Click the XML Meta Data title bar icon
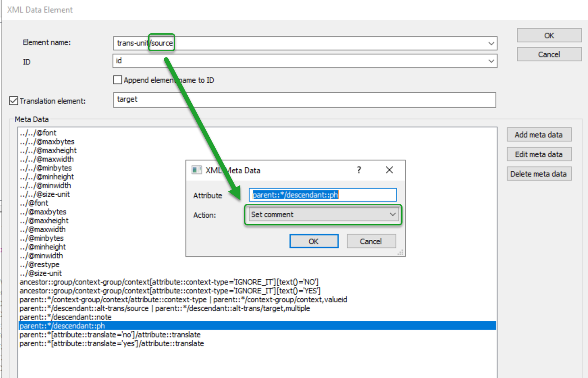 [196, 170]
